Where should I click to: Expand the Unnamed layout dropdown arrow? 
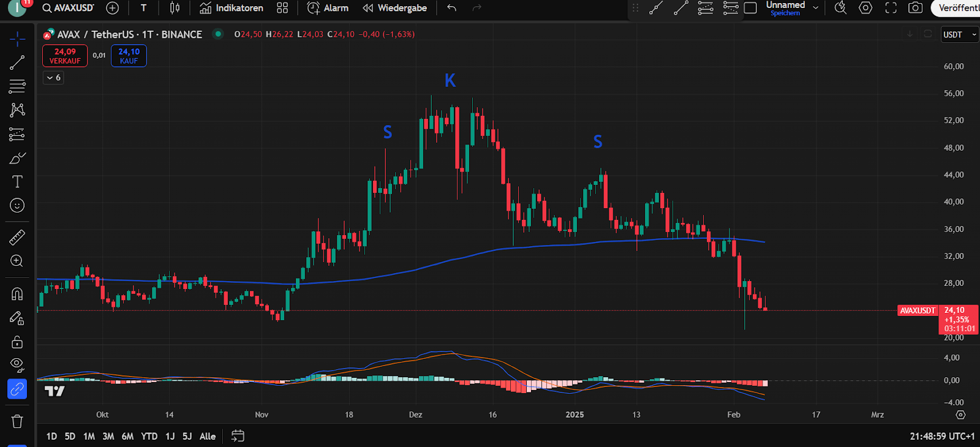pyautogui.click(x=815, y=8)
